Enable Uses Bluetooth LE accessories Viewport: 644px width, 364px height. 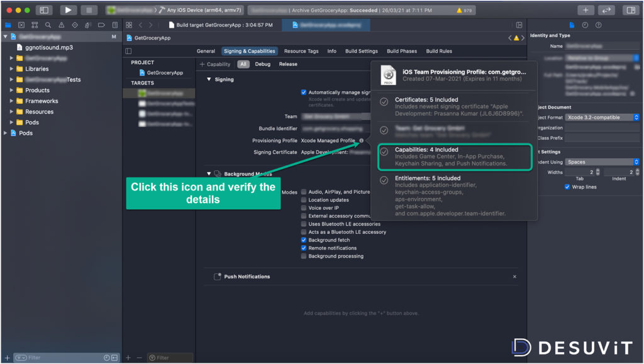(304, 224)
